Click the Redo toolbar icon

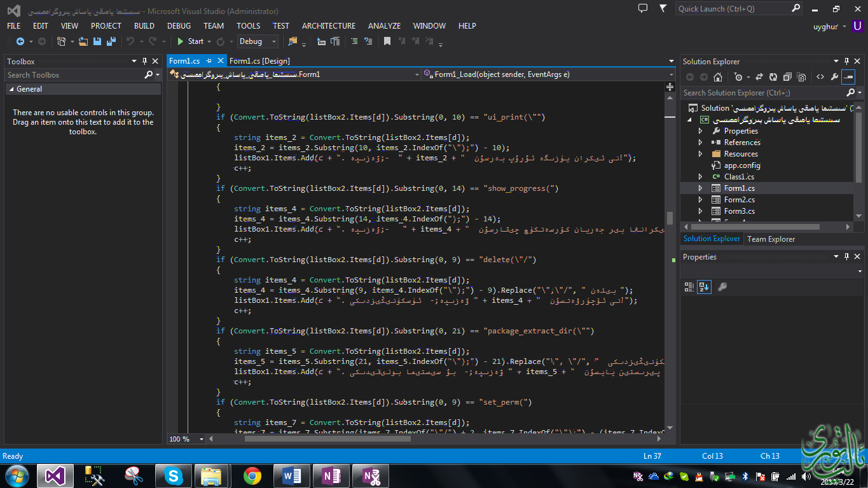coord(152,41)
